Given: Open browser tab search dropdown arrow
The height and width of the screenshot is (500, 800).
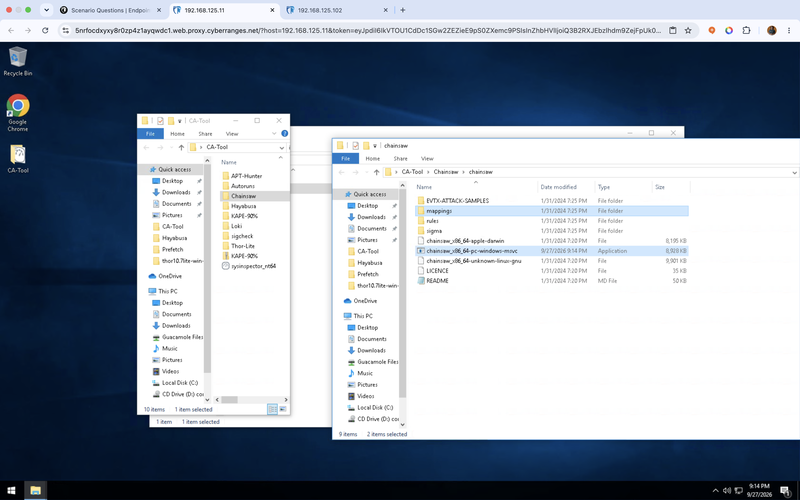Looking at the screenshot, I should 46,10.
